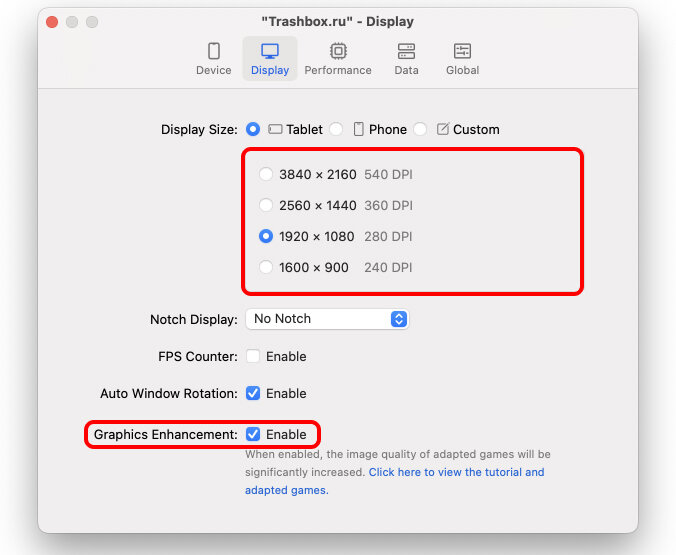676x555 pixels.
Task: Choose the Phone display size radio
Action: click(336, 129)
